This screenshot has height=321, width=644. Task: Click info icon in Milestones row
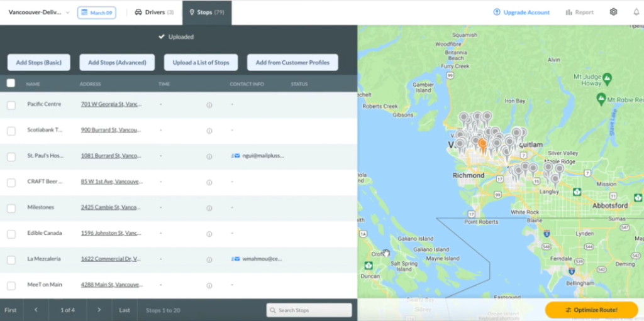point(209,209)
